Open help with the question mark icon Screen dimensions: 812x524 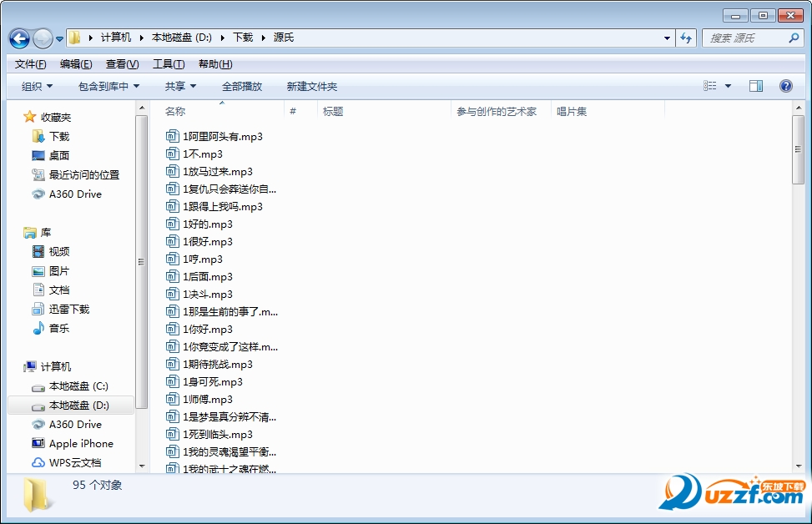[785, 86]
